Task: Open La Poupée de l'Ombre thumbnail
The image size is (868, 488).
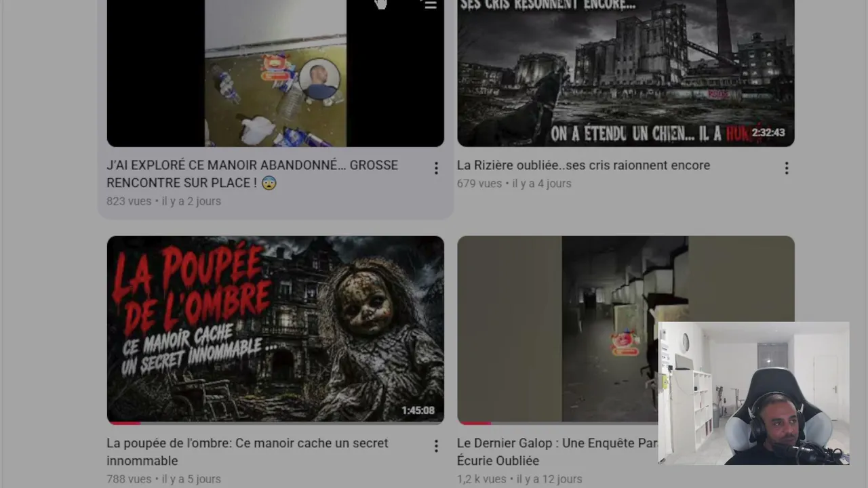Action: click(x=275, y=330)
